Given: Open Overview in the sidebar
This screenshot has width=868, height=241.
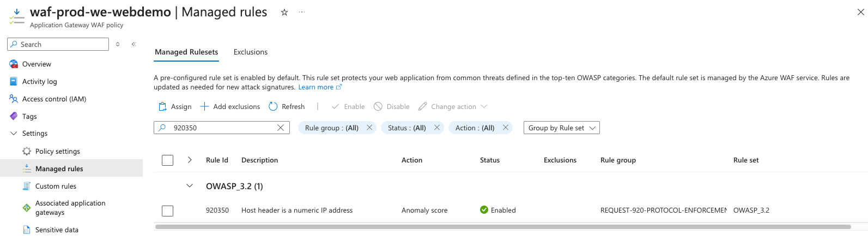Looking at the screenshot, I should click(x=37, y=64).
